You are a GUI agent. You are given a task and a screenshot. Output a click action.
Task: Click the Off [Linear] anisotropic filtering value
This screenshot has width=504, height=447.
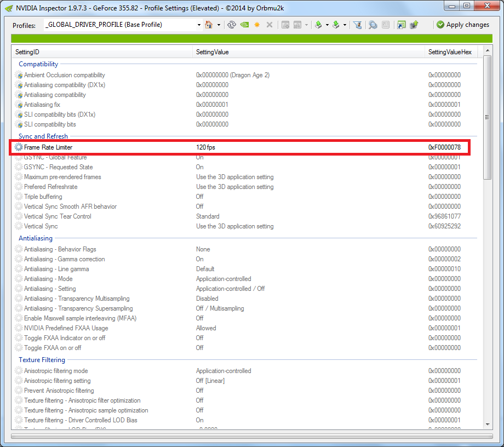pos(210,381)
